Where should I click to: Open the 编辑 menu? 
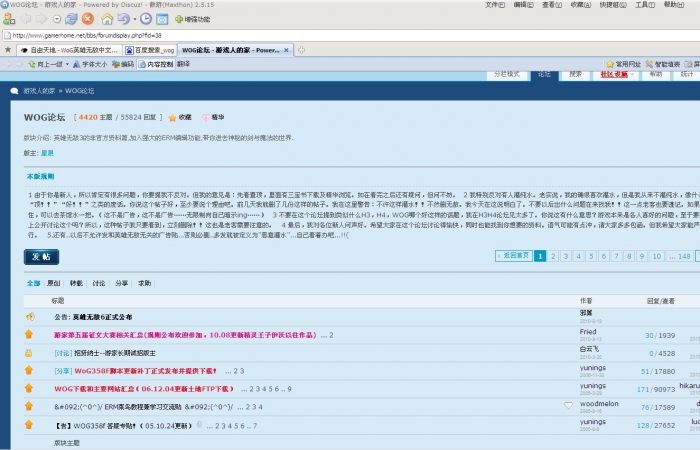tap(523, 5)
